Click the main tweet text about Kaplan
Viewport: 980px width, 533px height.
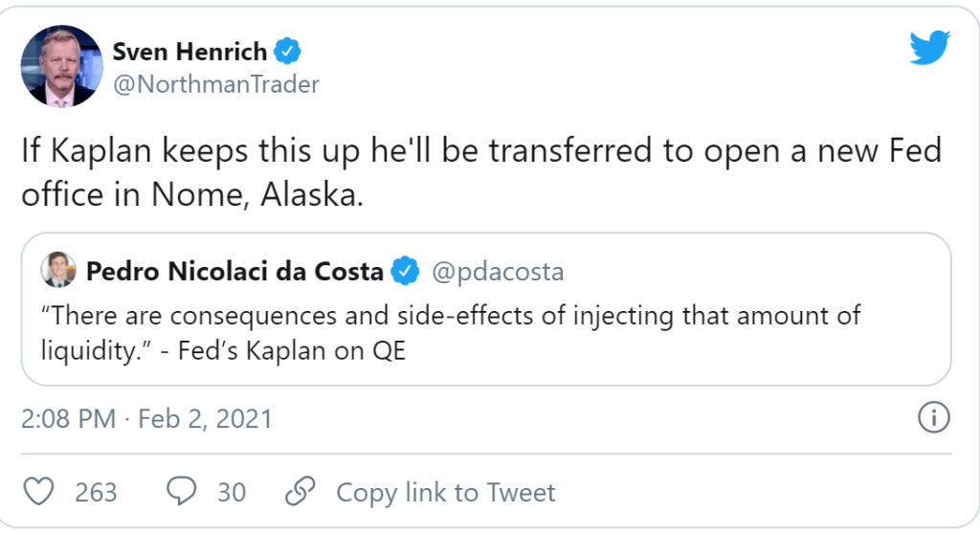click(482, 172)
